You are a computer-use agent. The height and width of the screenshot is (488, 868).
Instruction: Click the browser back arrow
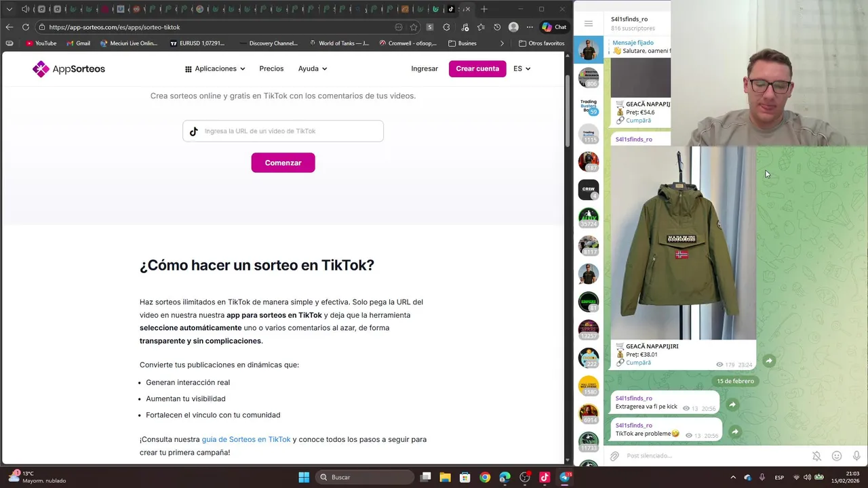[x=9, y=27]
